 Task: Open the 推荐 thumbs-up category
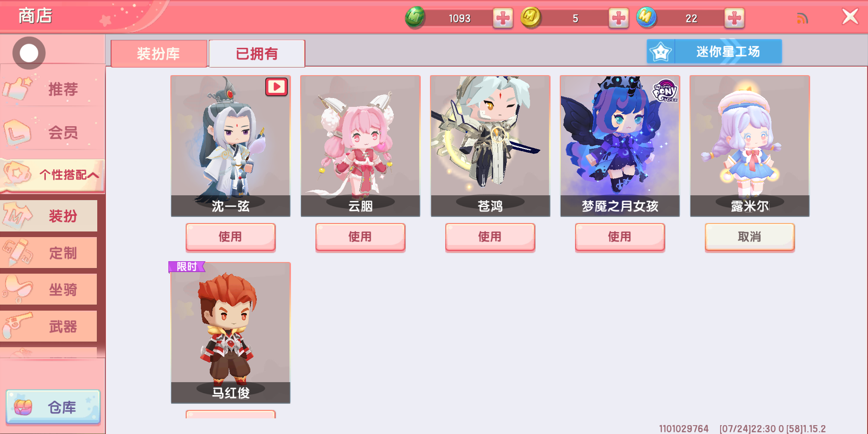pyautogui.click(x=52, y=88)
